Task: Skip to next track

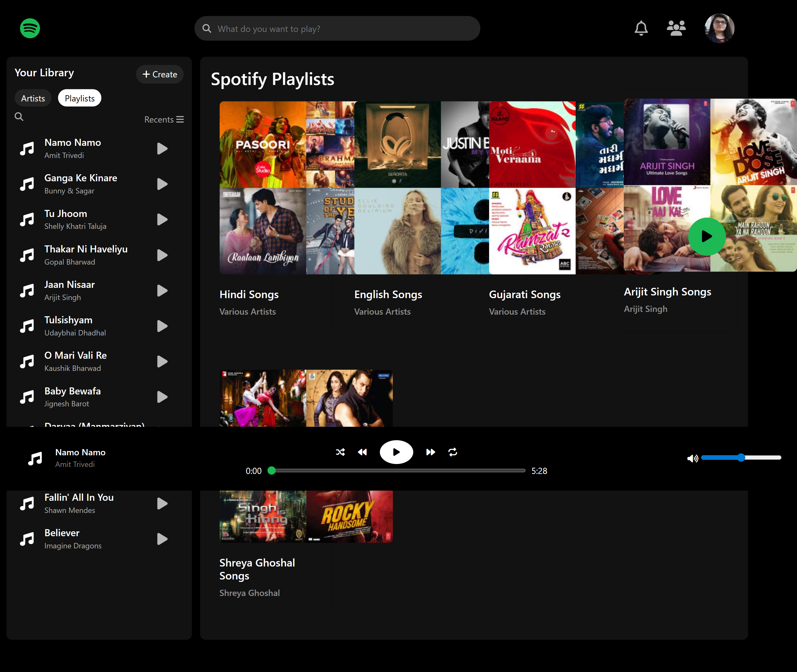Action: [x=430, y=452]
